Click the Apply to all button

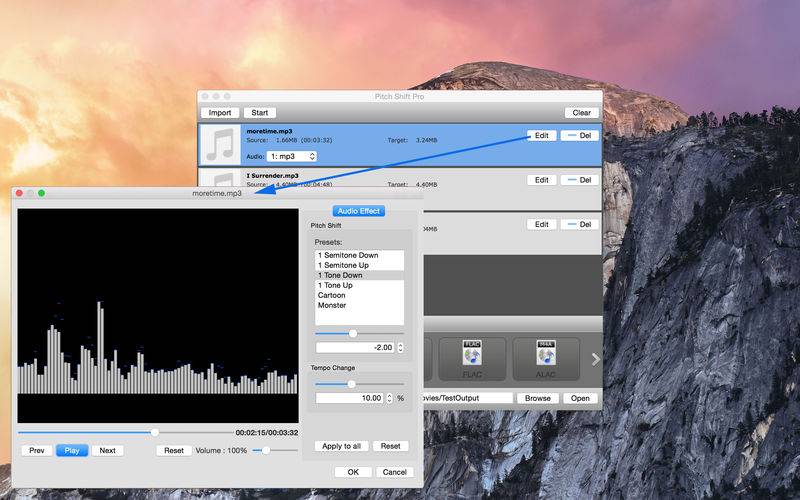point(341,446)
